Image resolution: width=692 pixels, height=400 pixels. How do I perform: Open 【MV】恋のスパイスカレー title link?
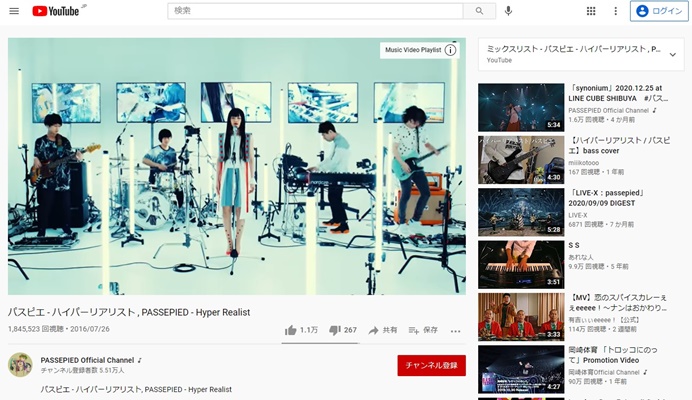coord(617,302)
